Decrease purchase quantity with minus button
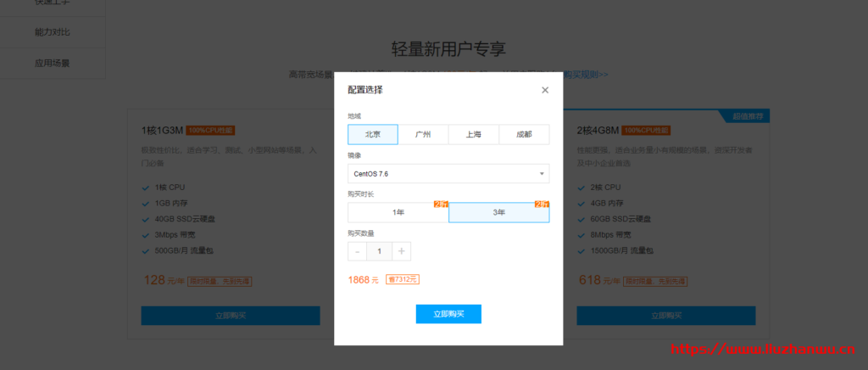The height and width of the screenshot is (370, 868). pos(357,251)
